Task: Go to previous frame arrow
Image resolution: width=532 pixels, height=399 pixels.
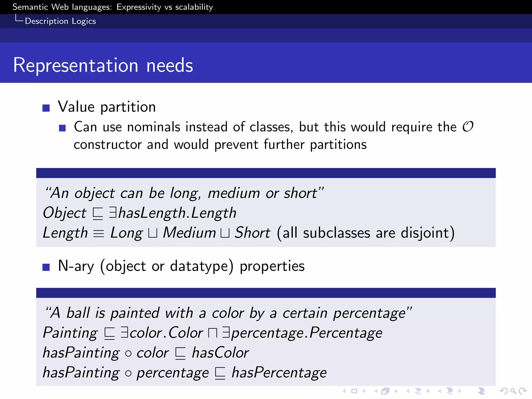Action: click(376, 391)
